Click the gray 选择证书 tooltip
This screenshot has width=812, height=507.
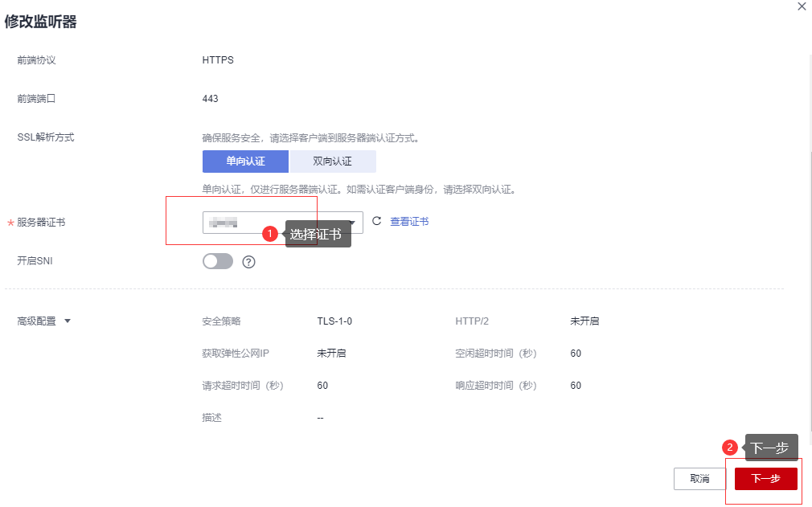tap(318, 234)
